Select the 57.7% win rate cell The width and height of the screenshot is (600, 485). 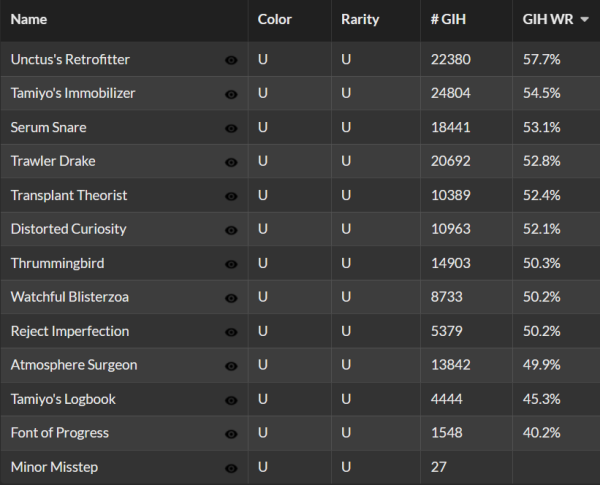pos(541,59)
